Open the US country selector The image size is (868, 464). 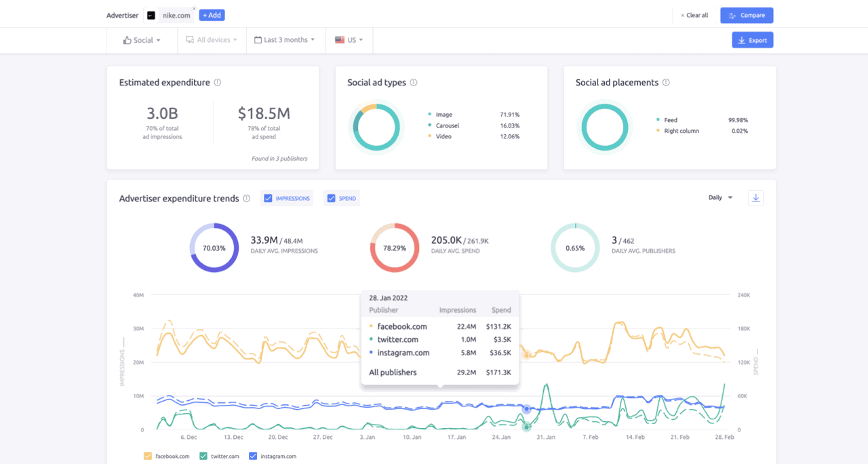[x=349, y=39]
